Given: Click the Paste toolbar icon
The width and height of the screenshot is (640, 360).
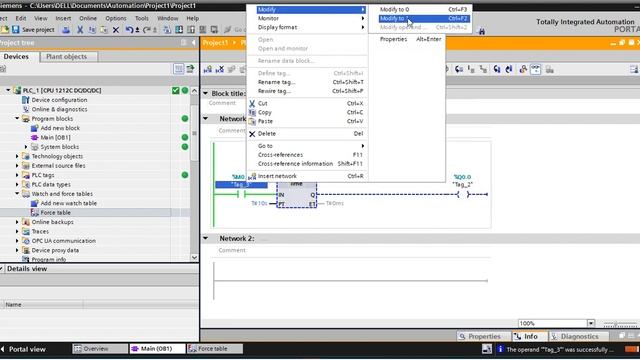Looking at the screenshot, I should tap(104, 30).
